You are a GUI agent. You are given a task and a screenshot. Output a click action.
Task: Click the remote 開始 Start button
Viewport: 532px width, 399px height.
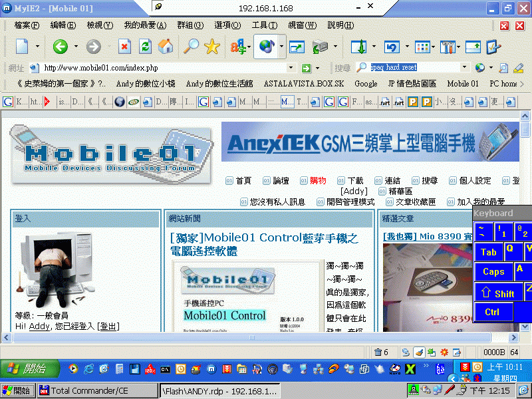click(29, 369)
